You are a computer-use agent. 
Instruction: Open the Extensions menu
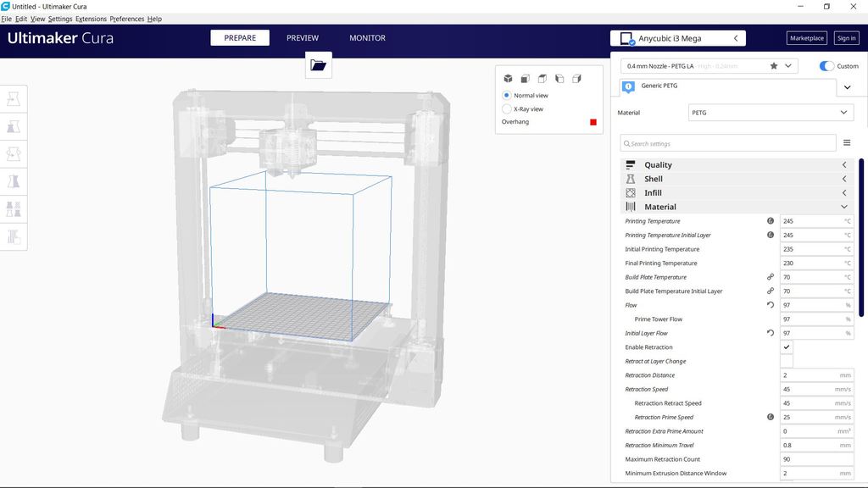pyautogui.click(x=91, y=19)
